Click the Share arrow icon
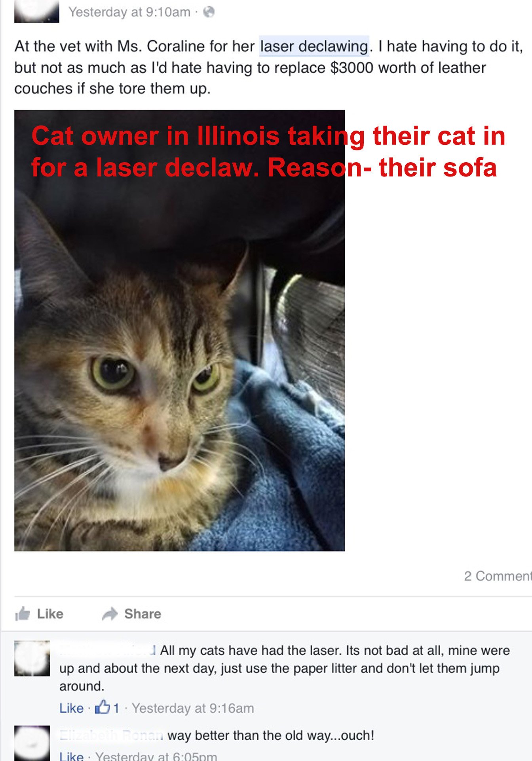 click(x=110, y=613)
